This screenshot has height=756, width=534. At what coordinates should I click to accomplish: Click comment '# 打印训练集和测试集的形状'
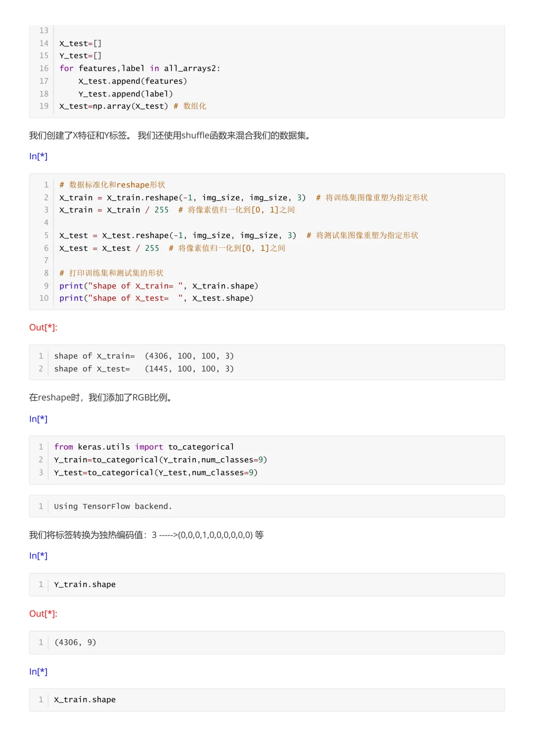click(111, 273)
